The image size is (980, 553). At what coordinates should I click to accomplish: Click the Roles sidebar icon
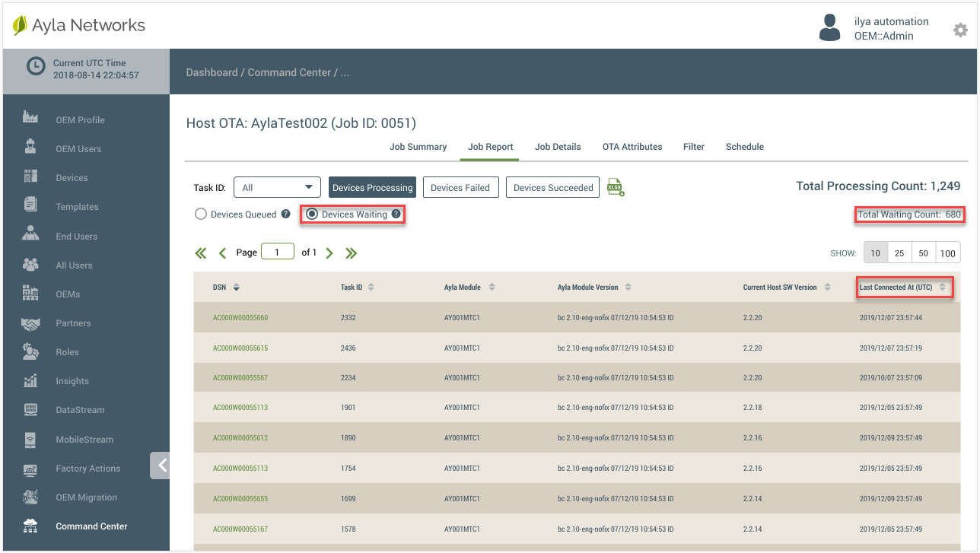30,351
